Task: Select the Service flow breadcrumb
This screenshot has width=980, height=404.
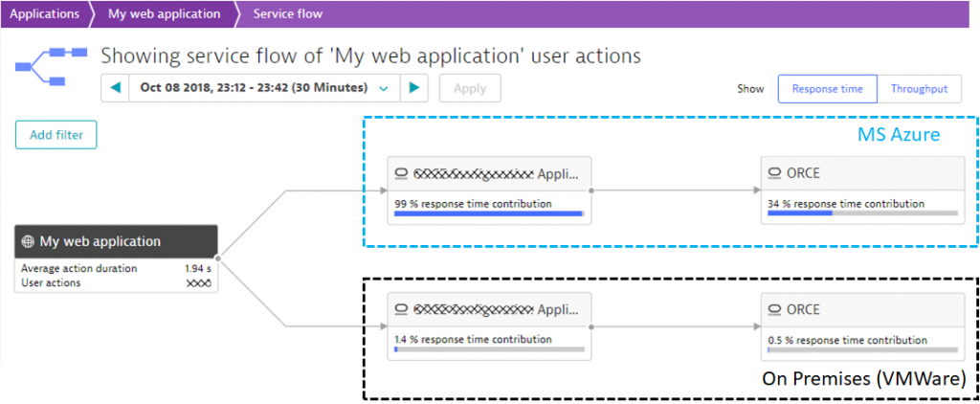Action: [x=288, y=13]
